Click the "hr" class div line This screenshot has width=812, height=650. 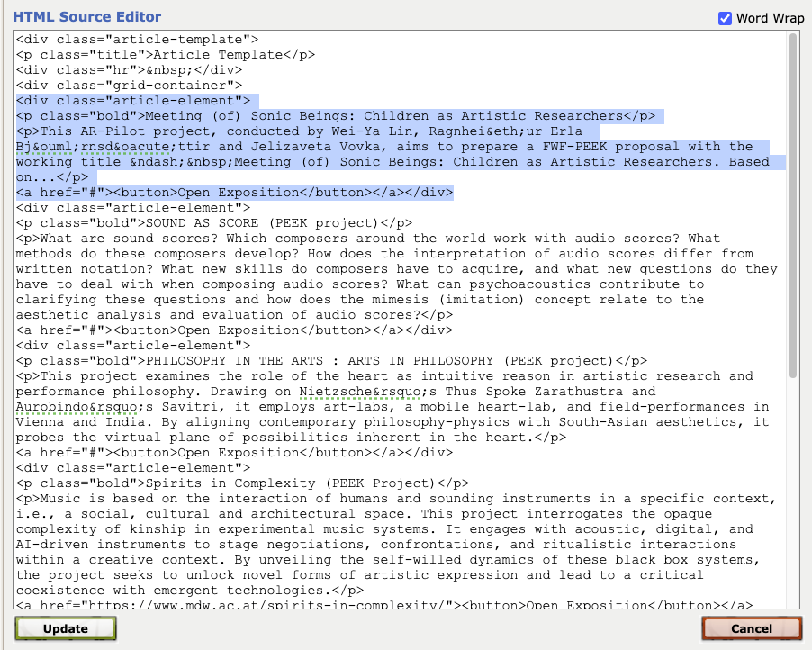pos(129,70)
